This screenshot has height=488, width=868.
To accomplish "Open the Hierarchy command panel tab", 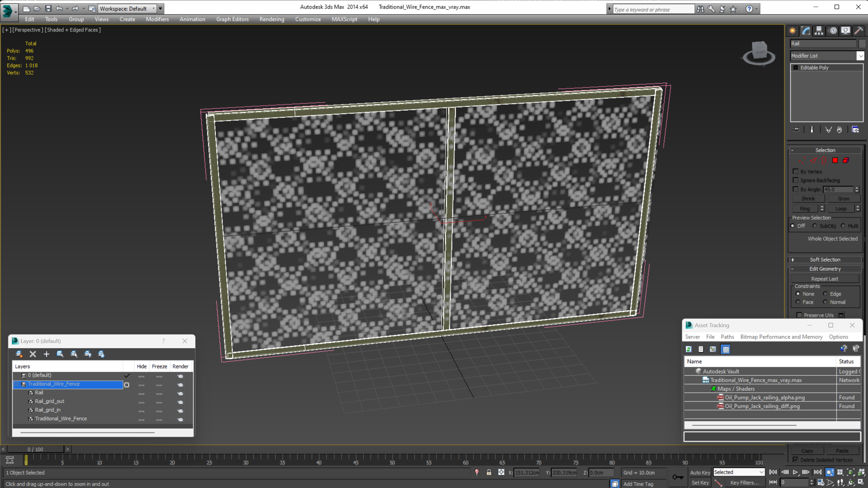I will click(819, 31).
